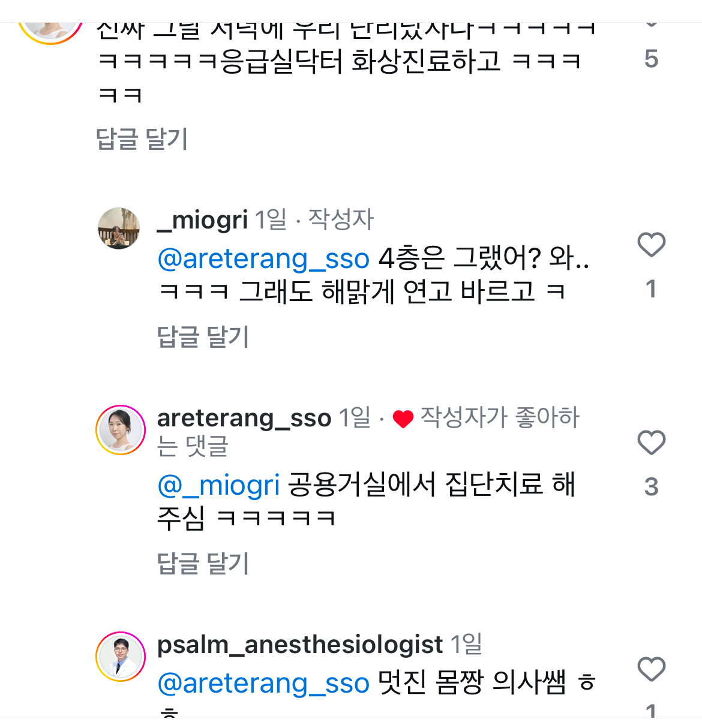Open the areterang_sso username link
Screen dimensions: 702x728
click(244, 418)
